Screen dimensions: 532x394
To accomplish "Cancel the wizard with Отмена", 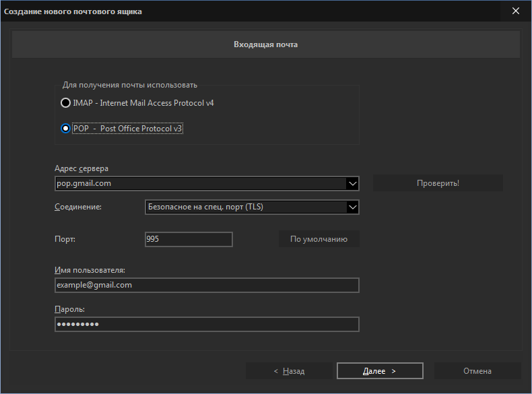I will 477,371.
